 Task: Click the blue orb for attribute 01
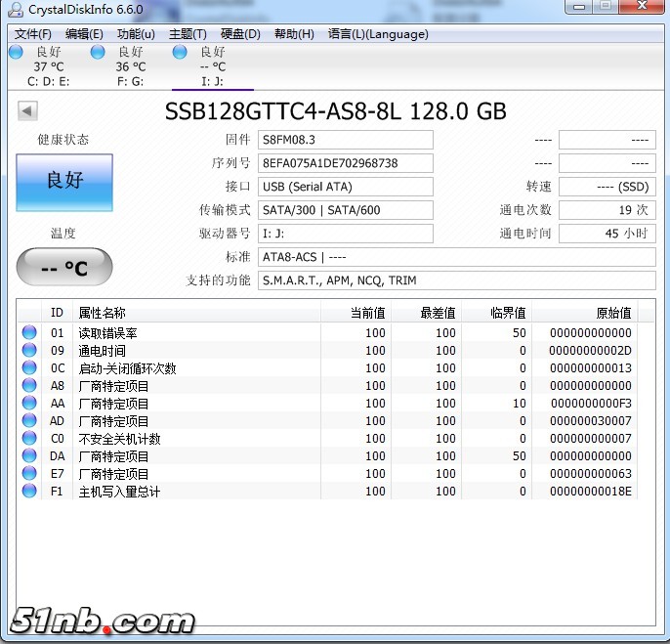[29, 333]
